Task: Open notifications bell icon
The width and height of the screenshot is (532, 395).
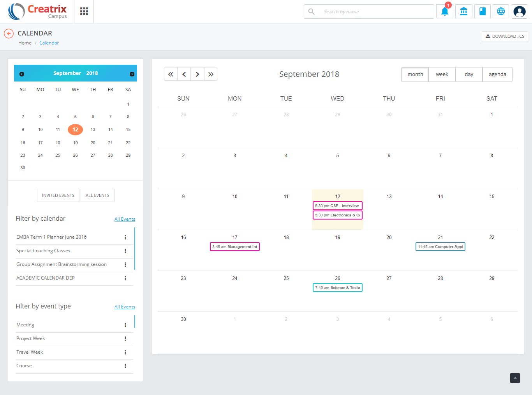Action: click(x=445, y=11)
